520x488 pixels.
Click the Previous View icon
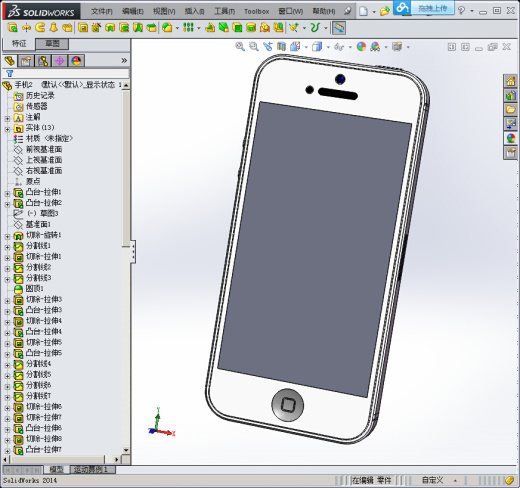[x=268, y=47]
